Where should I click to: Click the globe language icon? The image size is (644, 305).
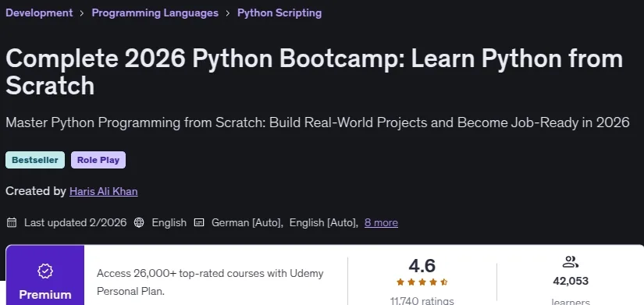tap(139, 222)
